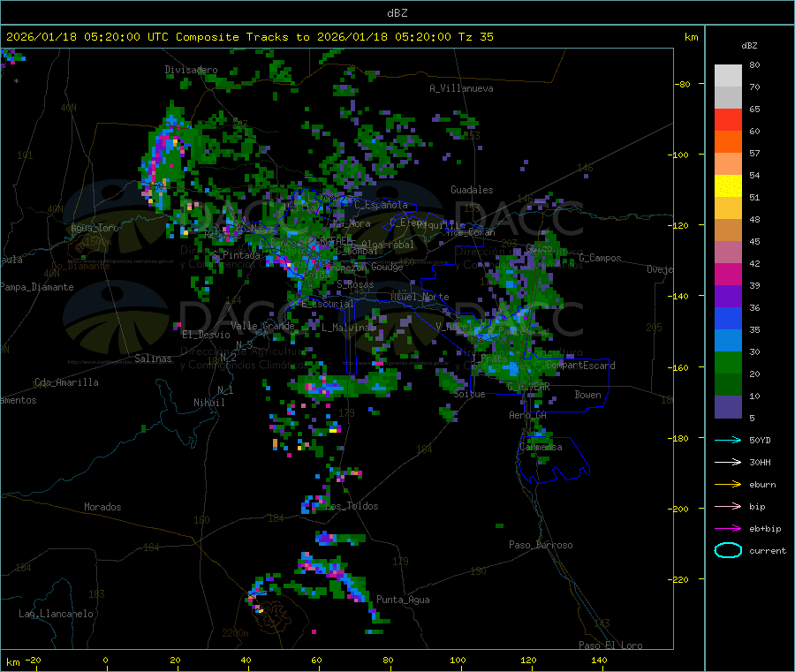Click the Agua_Toro place label
This screenshot has width=795, height=672.
[x=95, y=228]
